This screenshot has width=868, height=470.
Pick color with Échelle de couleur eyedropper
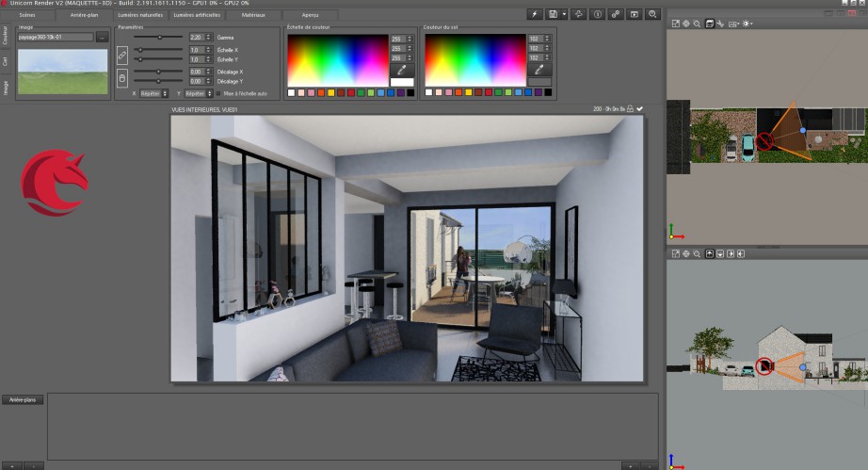pos(402,70)
